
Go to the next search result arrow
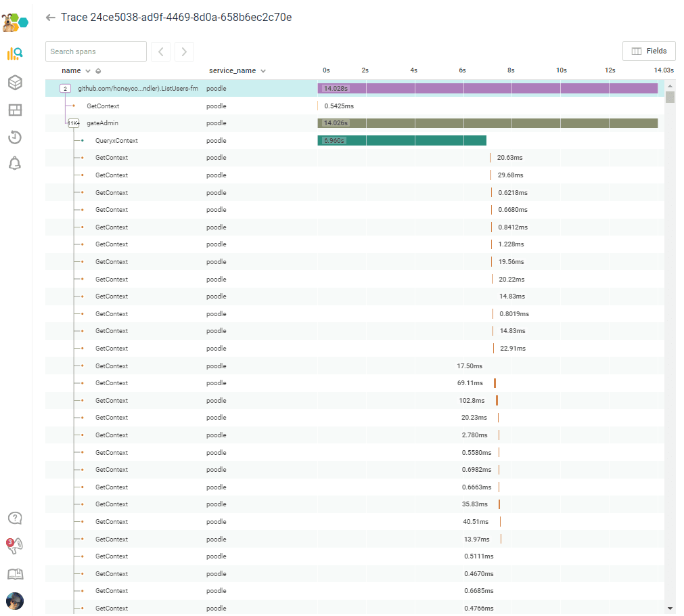click(x=184, y=51)
